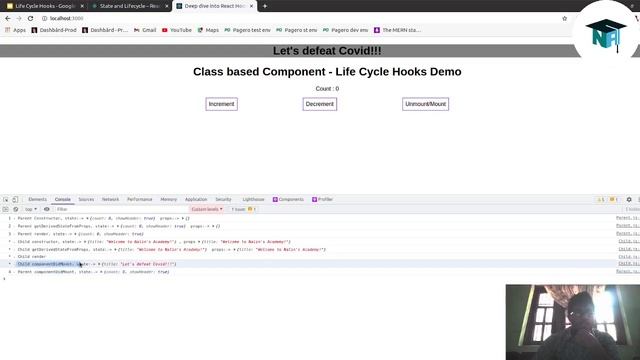Click the warnings count badge in DevTools
The height and width of the screenshot is (360, 640).
coord(601,200)
